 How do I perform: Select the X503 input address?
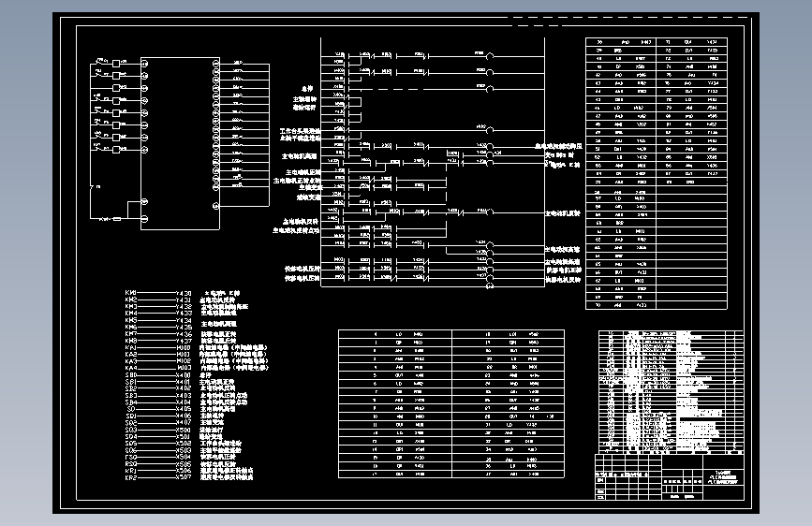(184, 450)
